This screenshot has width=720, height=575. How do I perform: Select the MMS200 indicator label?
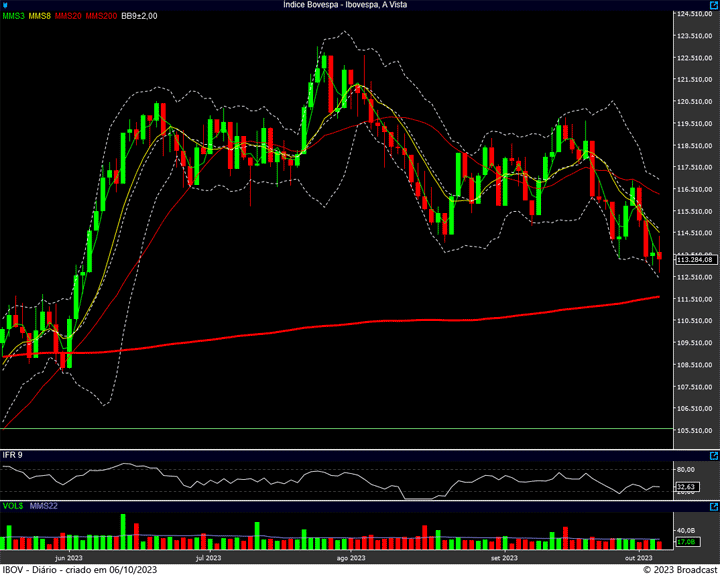click(x=101, y=17)
